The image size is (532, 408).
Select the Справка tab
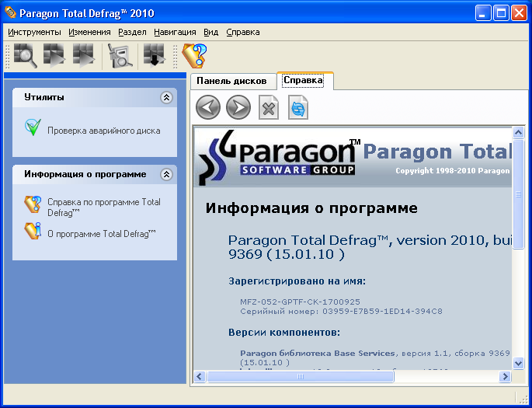click(x=304, y=80)
